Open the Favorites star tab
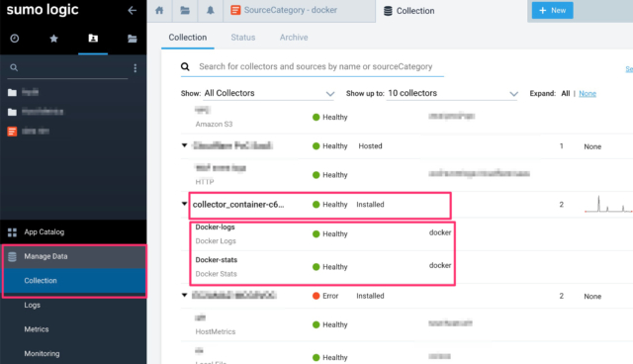Viewport: 633px width, 364px height. click(53, 39)
